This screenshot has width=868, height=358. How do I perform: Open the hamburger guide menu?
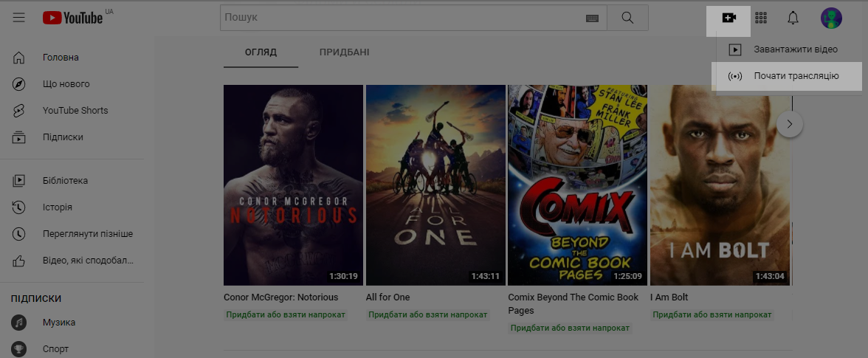[19, 18]
